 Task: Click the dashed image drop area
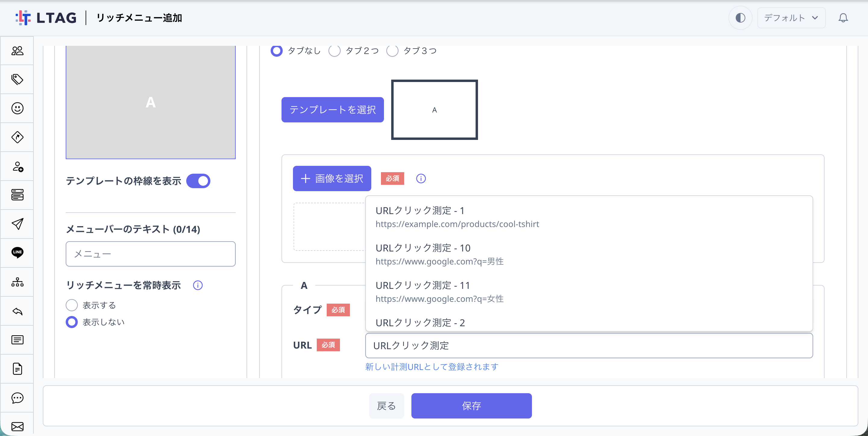pyautogui.click(x=329, y=227)
